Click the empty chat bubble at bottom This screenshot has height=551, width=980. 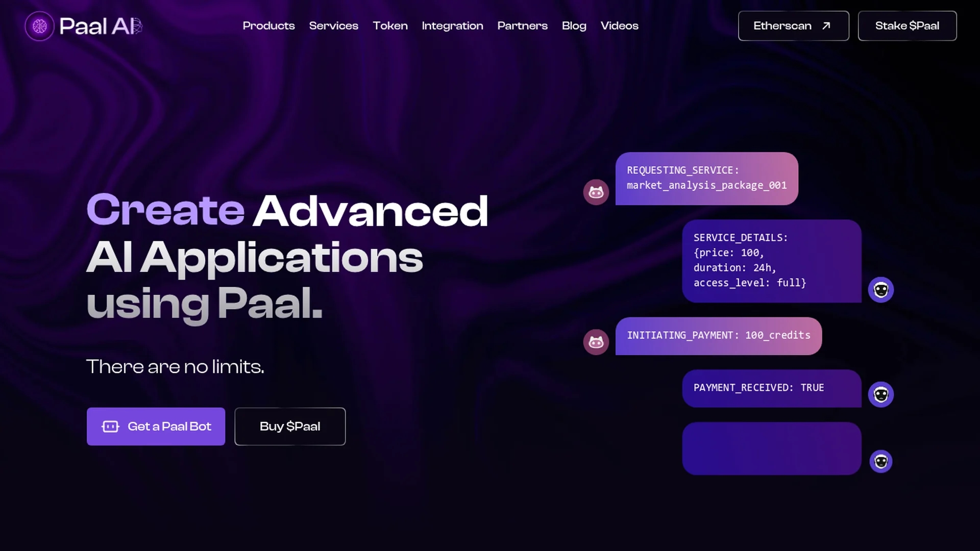[x=772, y=448]
